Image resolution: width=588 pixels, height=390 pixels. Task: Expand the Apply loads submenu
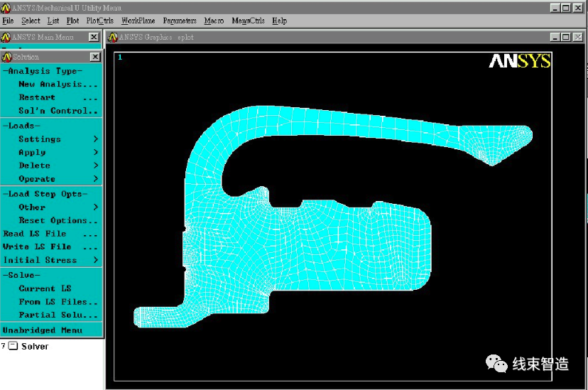(x=32, y=152)
